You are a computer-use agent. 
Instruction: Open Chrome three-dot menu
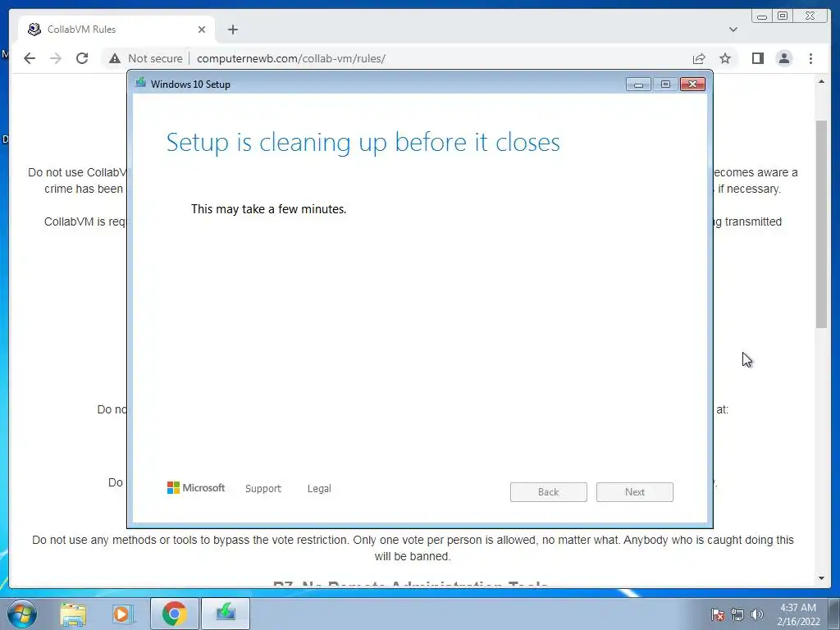click(810, 58)
